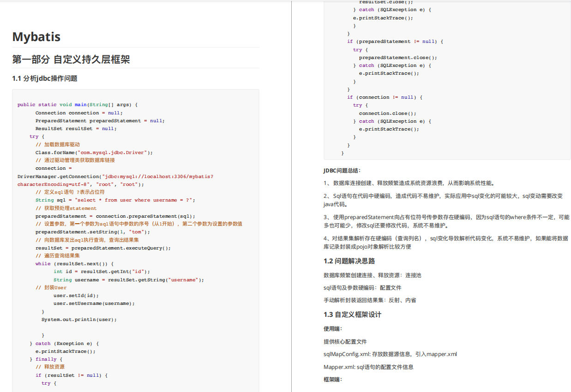Click the comment '// 释放资源'
Screen dimensions: 571x392
(x=50, y=367)
